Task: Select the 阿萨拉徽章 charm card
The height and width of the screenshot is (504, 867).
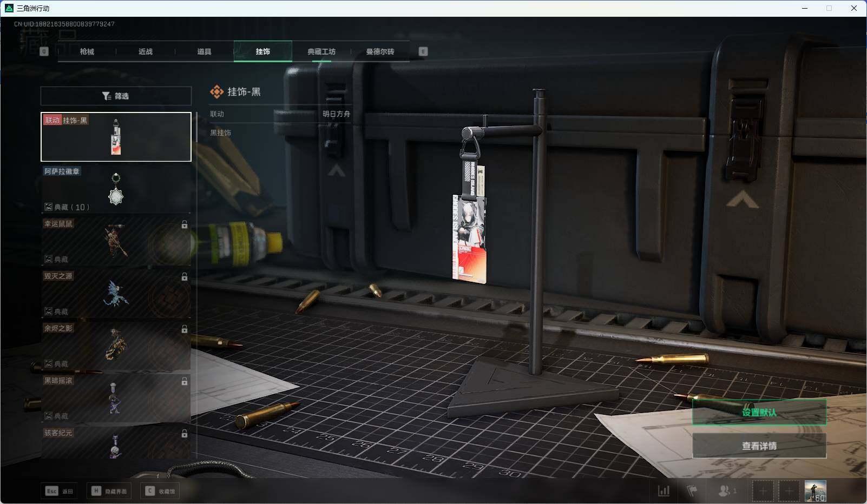Action: click(x=116, y=189)
